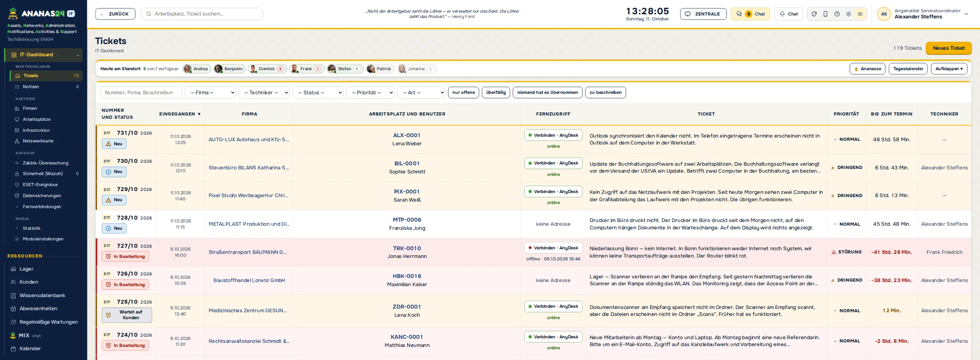
Task: Click the Kalender icon in sidebar
Action: (x=13, y=349)
